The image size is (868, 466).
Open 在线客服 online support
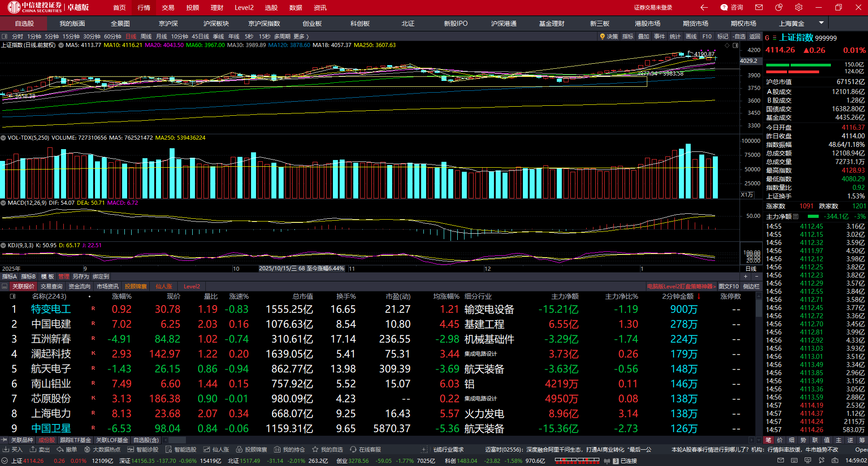tap(365, 449)
